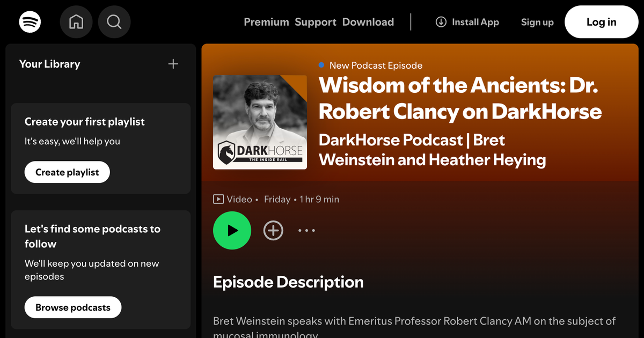Open the Premium link
The height and width of the screenshot is (338, 644).
point(266,22)
